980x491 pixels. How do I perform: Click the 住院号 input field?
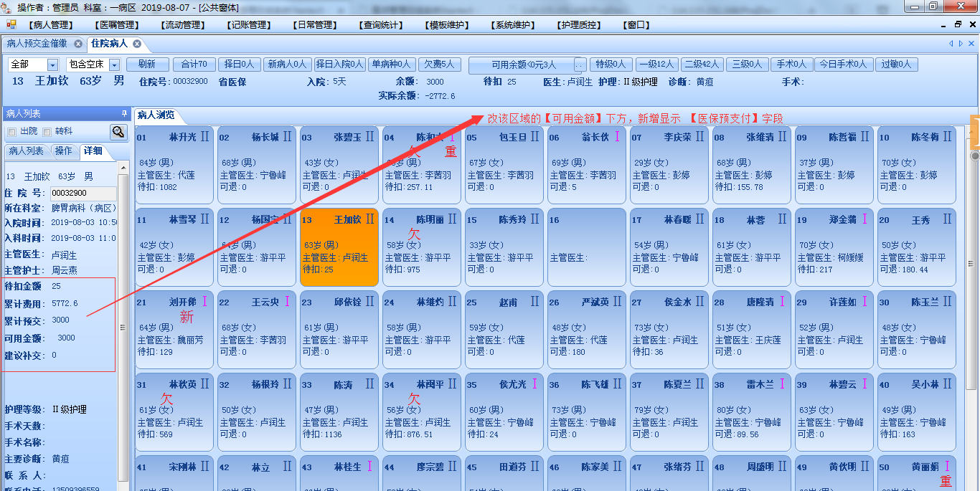[83, 193]
